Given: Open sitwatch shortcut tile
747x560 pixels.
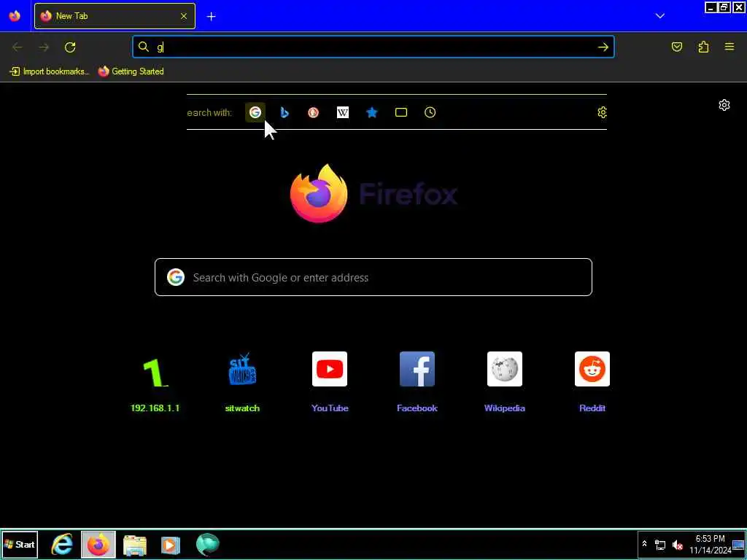Looking at the screenshot, I should [242, 382].
